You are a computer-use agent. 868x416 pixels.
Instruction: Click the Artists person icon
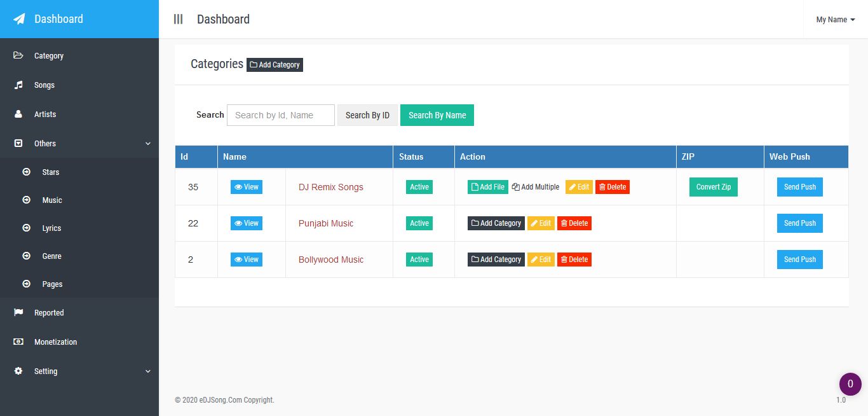[18, 114]
